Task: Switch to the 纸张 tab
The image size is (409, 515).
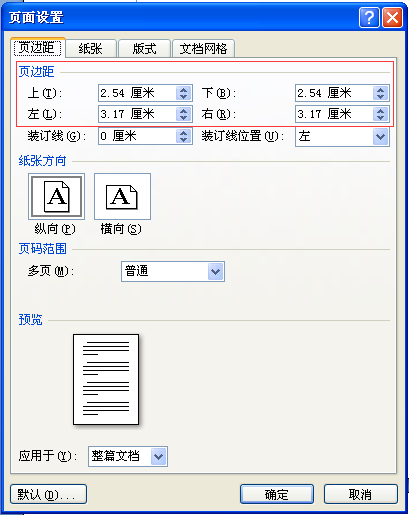Action: 91,49
